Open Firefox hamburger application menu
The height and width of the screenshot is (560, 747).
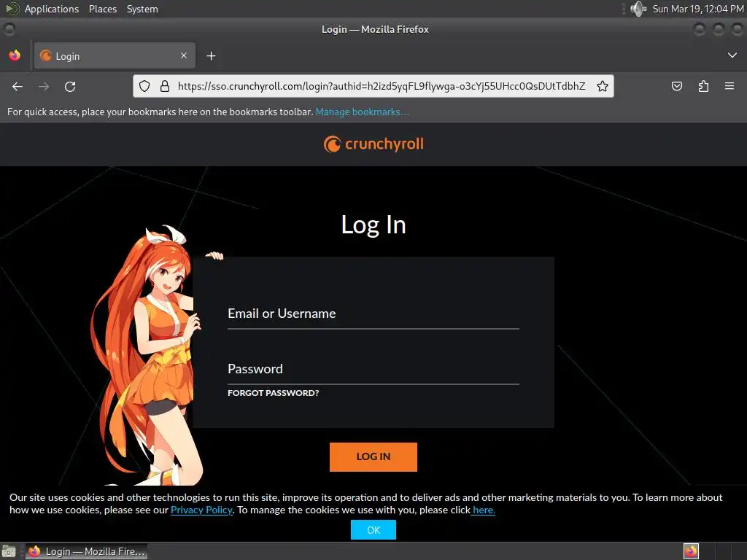[729, 86]
